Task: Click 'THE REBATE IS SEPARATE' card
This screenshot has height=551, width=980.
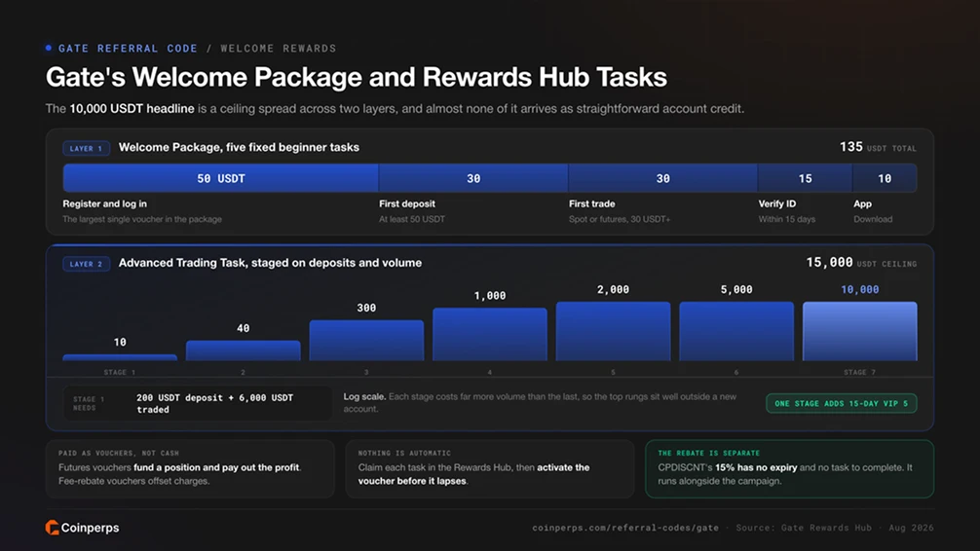Action: click(789, 469)
